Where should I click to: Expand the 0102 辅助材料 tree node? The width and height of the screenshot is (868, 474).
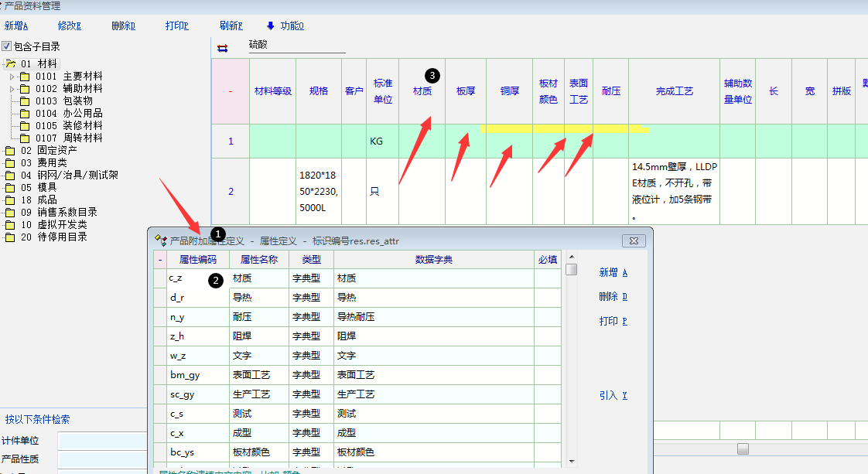[x=12, y=89]
